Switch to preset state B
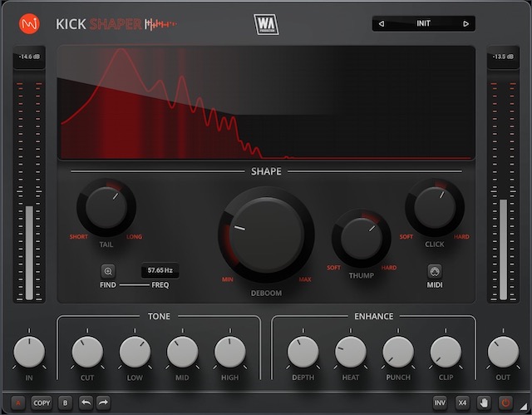The height and width of the screenshot is (415, 532). point(65,403)
